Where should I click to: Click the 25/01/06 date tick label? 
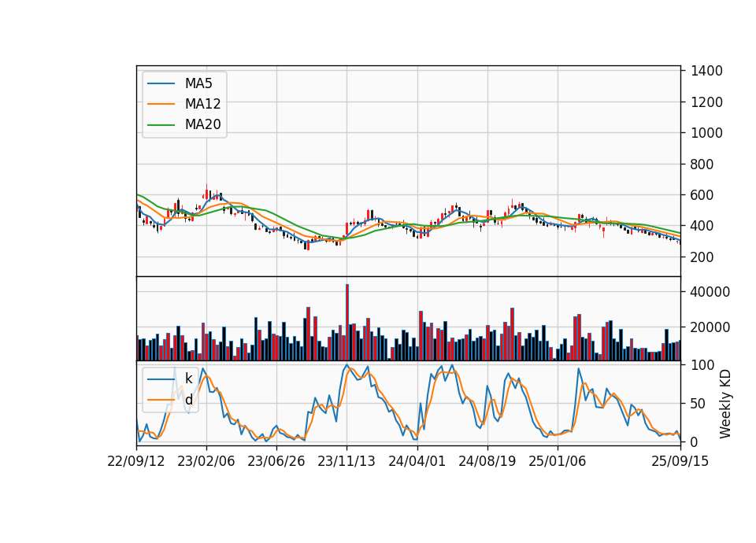[558, 461]
